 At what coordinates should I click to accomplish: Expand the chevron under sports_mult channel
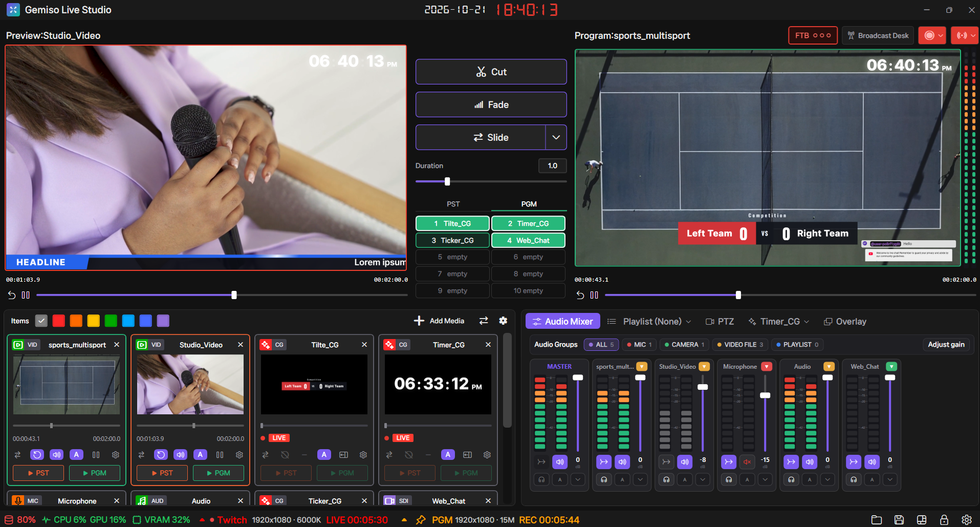coord(641,480)
